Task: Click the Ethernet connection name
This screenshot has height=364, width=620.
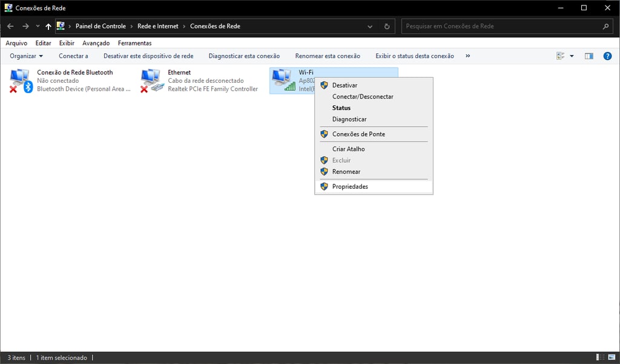Action: pos(179,72)
